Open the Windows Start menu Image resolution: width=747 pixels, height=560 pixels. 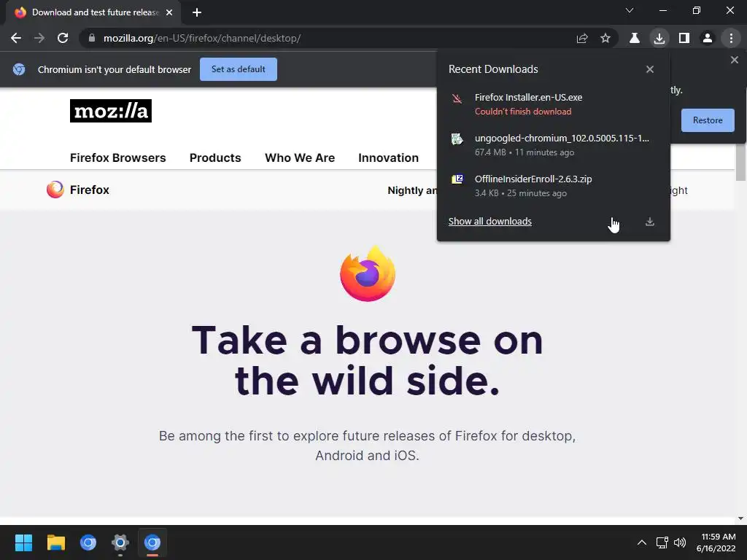click(x=23, y=542)
